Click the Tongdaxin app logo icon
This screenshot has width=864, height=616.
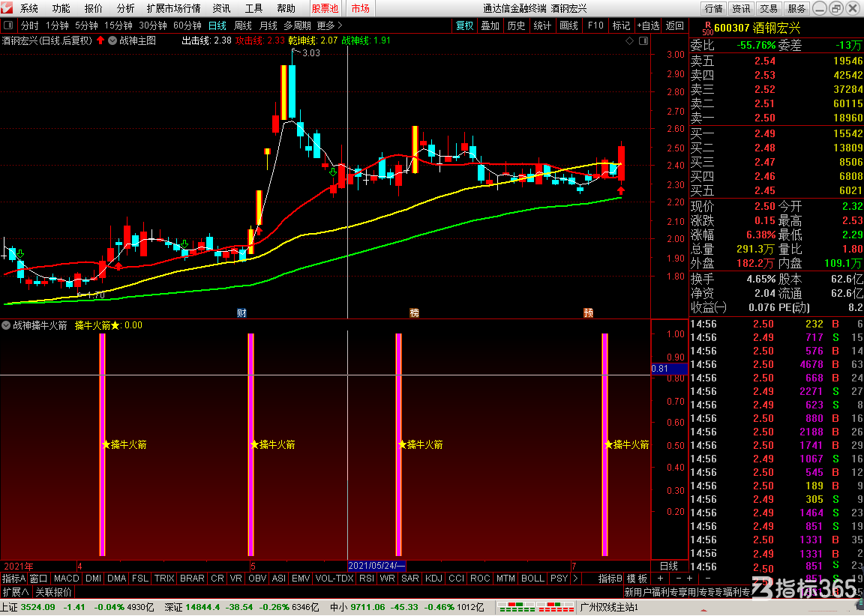click(7, 7)
